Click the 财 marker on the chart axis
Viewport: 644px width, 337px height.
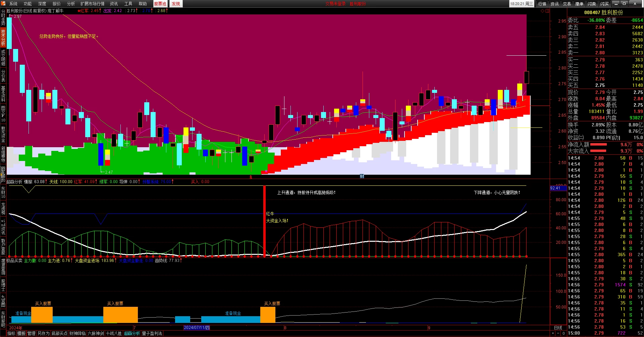[x=362, y=176]
